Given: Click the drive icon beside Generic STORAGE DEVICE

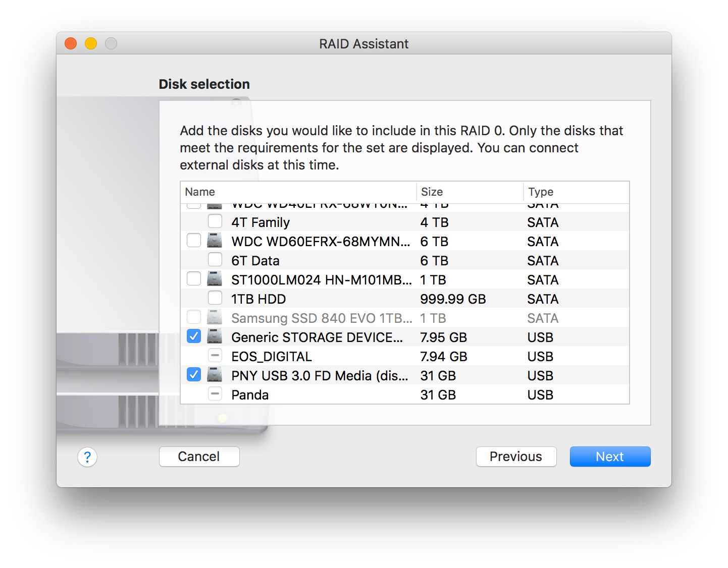Looking at the screenshot, I should 215,336.
